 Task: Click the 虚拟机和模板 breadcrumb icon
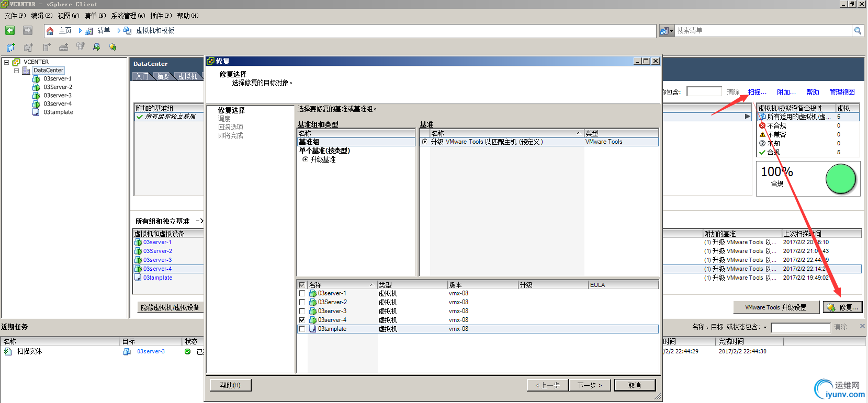[127, 31]
